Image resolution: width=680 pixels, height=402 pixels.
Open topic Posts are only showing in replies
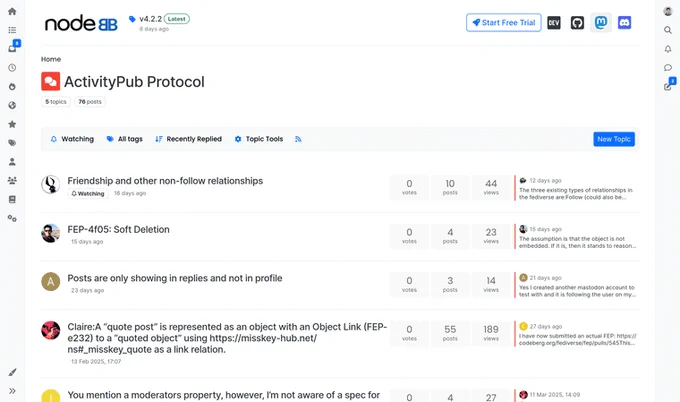(175, 278)
